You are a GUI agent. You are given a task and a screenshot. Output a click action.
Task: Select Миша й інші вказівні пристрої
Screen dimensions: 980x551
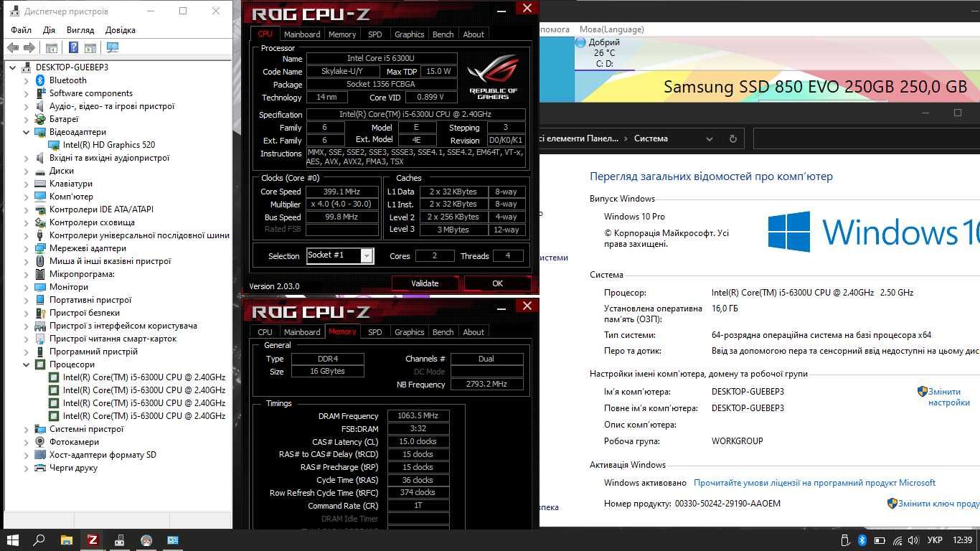tap(110, 261)
